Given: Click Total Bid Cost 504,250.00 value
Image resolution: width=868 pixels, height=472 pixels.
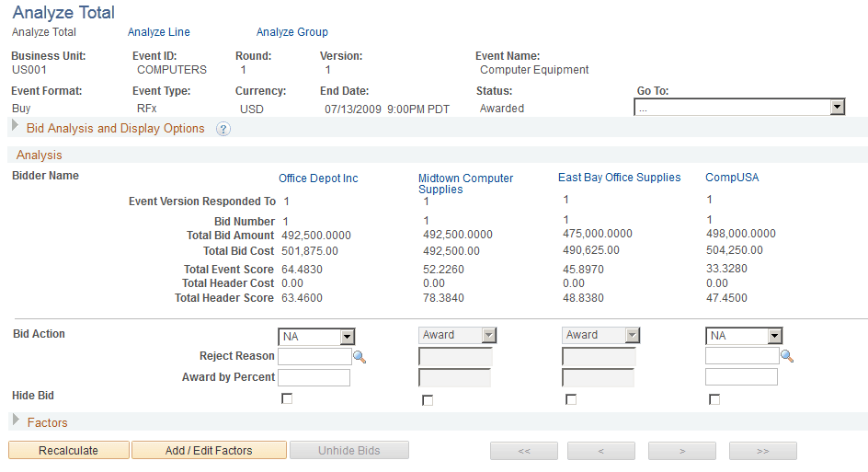Looking at the screenshot, I should tap(734, 250).
